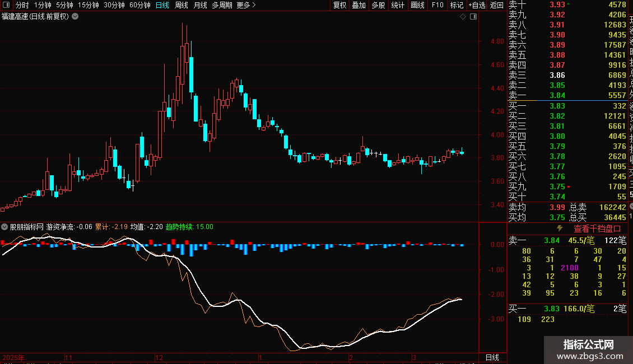The height and width of the screenshot is (364, 633).
Task: Click the 趋势持续 15.00 label
Action: 189,227
